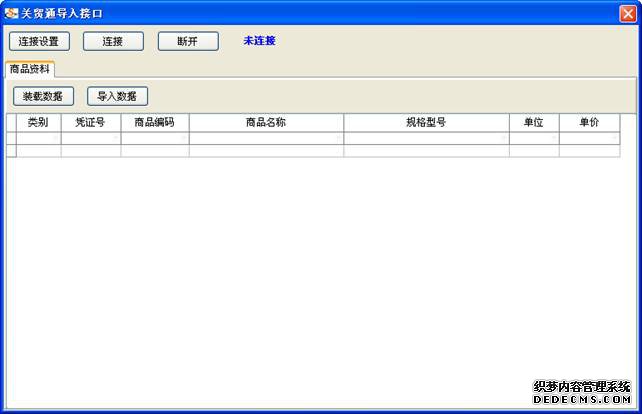Click the app icon in the title bar
642x414 pixels.
[x=11, y=13]
